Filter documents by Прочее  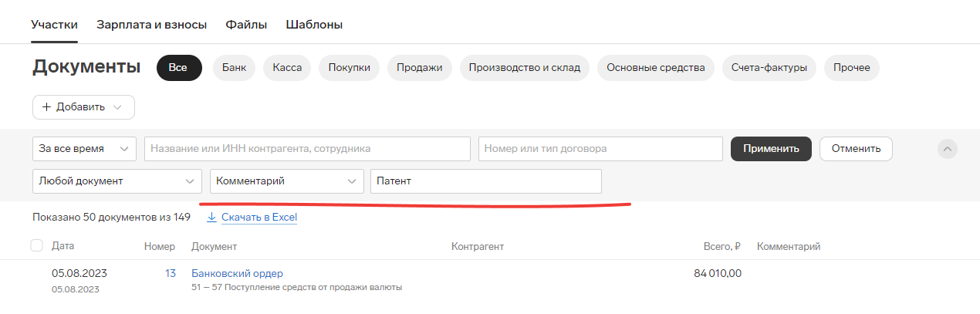852,67
